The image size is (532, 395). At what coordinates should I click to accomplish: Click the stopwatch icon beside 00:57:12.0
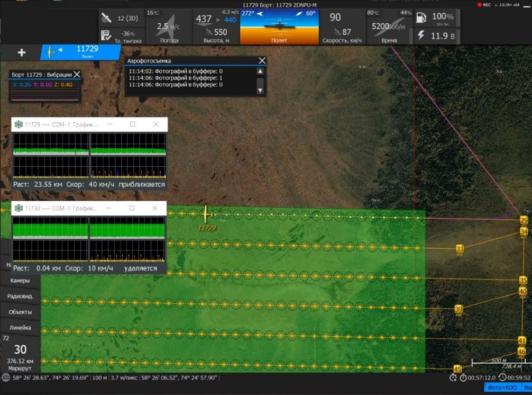click(x=463, y=378)
